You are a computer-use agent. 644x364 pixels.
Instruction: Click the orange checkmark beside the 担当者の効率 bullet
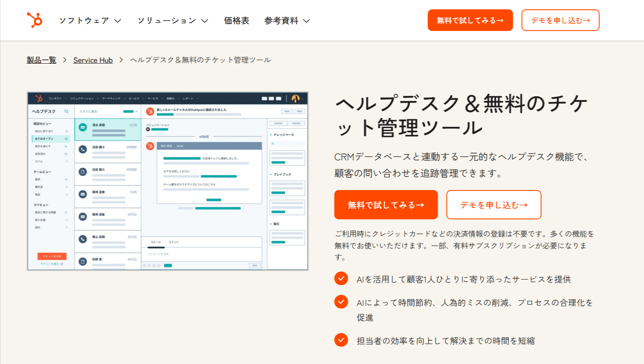pos(341,340)
